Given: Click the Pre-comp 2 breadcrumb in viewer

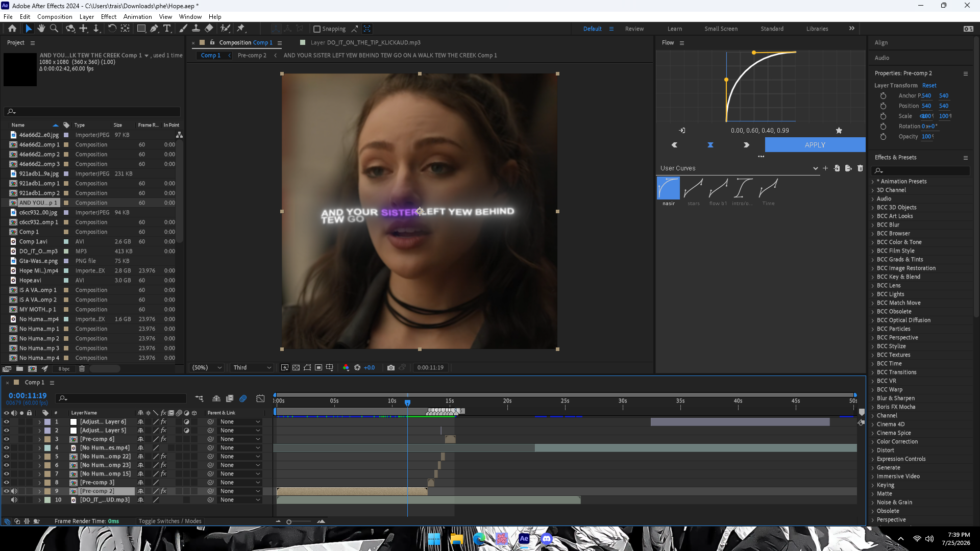Looking at the screenshot, I should coord(252,55).
